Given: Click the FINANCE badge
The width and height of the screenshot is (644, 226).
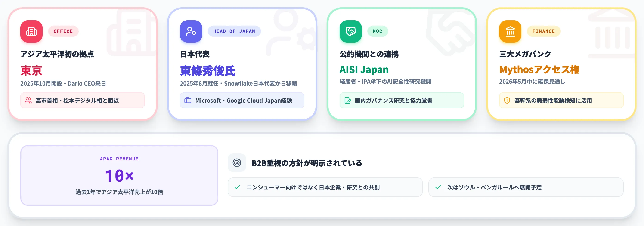Looking at the screenshot, I should 544,31.
